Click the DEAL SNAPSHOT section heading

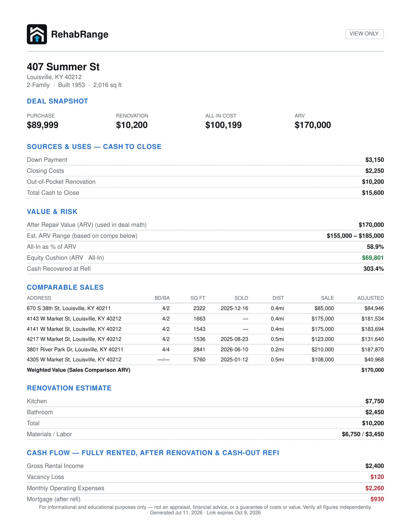(x=57, y=101)
